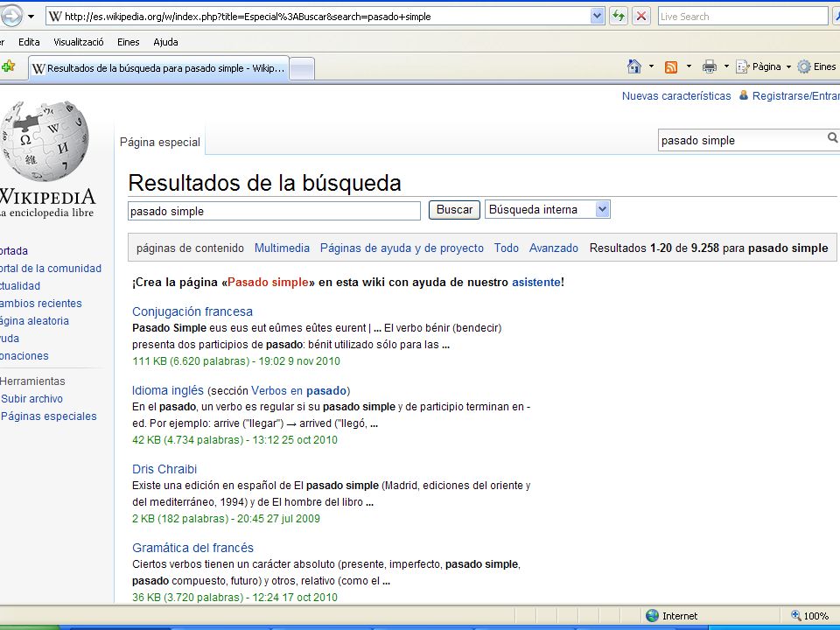Click 'Resultados 1-20 de 9.258' text

click(654, 248)
